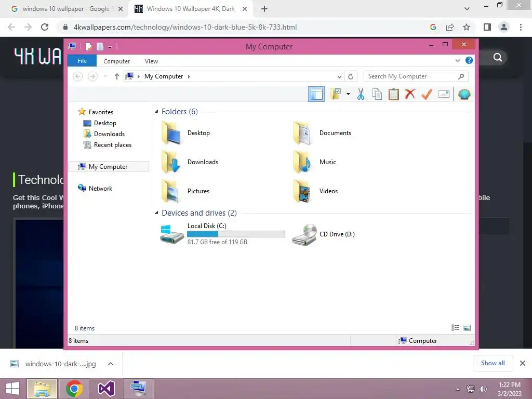The width and height of the screenshot is (532, 399).
Task: Switch to large icons view in status bar
Action: (x=467, y=328)
